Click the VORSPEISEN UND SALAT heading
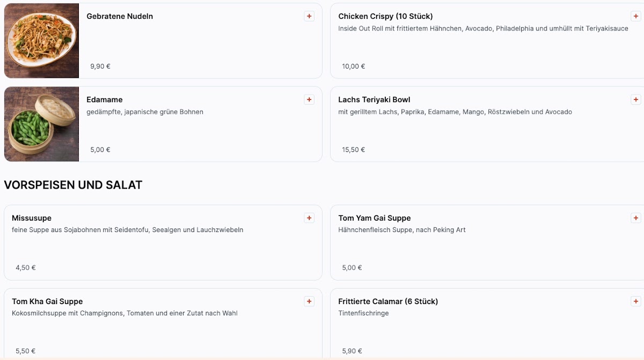The image size is (644, 360). pyautogui.click(x=73, y=185)
